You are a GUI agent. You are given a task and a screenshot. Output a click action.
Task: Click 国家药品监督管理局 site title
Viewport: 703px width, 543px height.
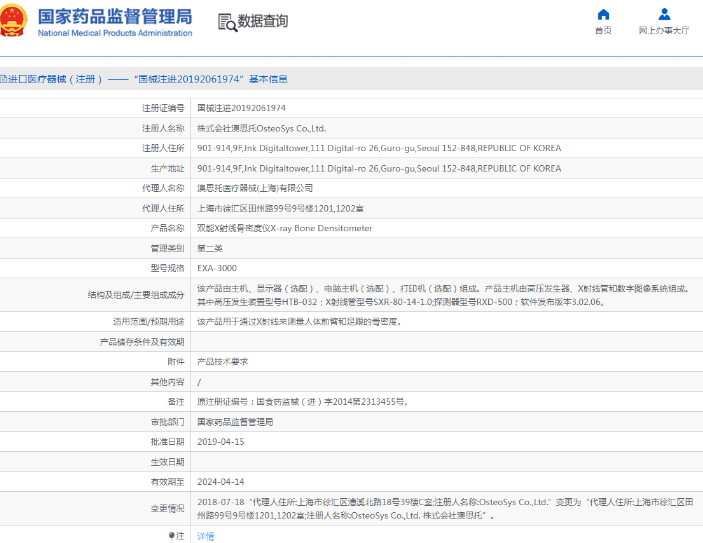[115, 17]
